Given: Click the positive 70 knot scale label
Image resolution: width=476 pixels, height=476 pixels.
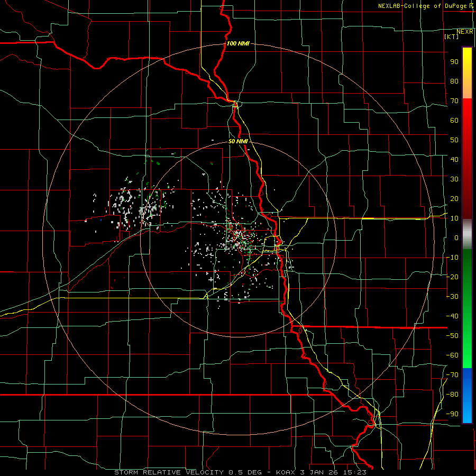Looking at the screenshot, I should click(x=454, y=101).
